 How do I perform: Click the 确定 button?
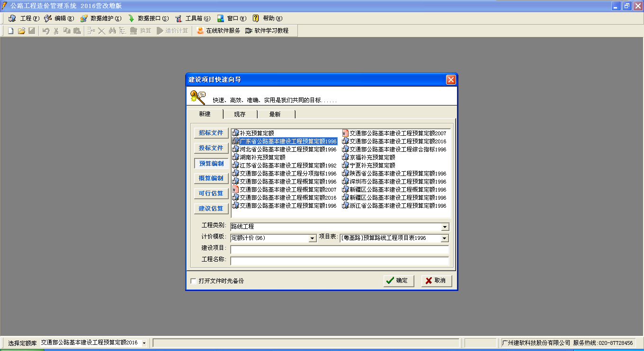398,281
